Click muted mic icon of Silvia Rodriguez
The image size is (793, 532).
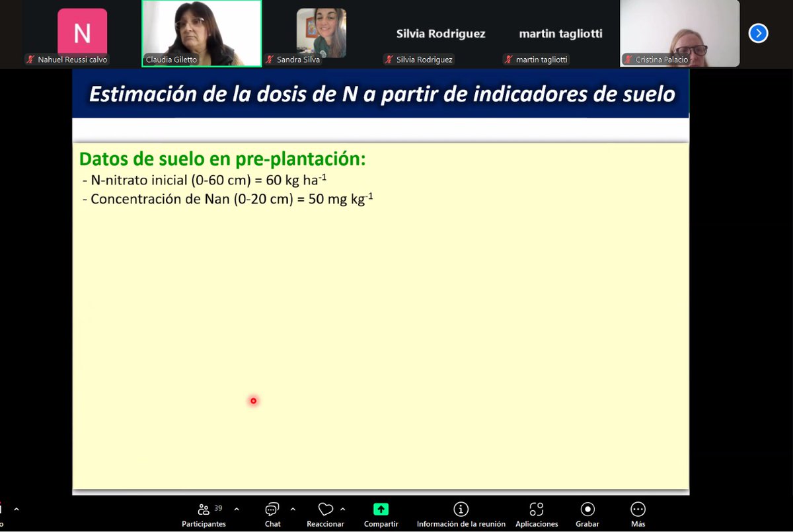(389, 59)
